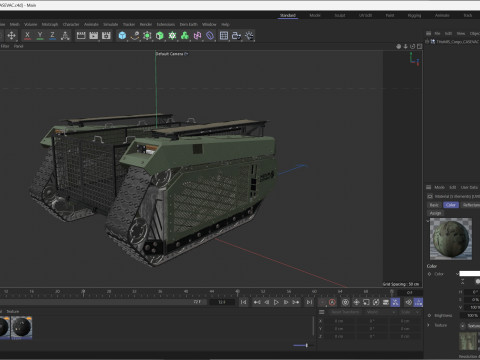Toggle X axis lock
The width and height of the screenshot is (480, 360).
pos(27,35)
